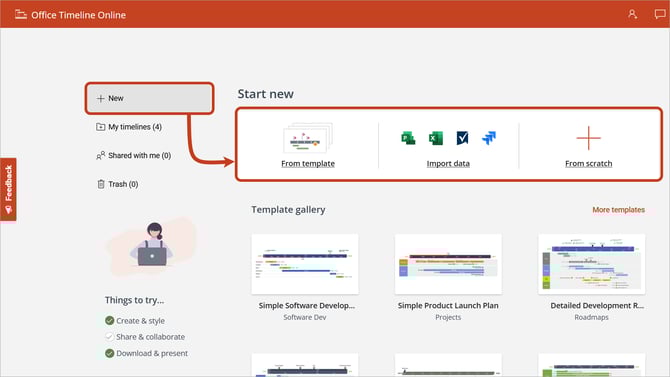
Task: Click the New button
Action: pos(149,98)
